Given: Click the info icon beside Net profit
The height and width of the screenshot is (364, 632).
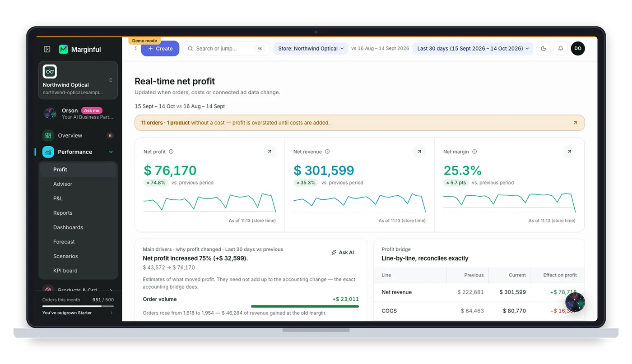Looking at the screenshot, I should [171, 152].
